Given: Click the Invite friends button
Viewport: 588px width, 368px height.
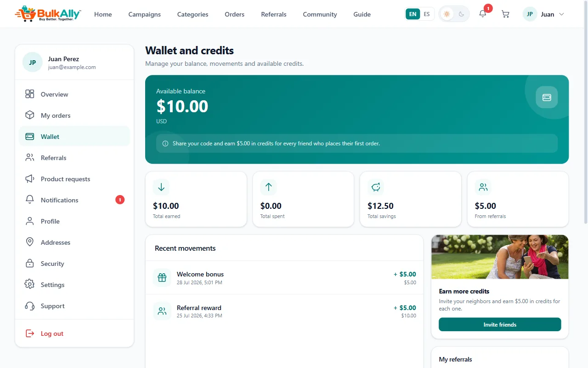Looking at the screenshot, I should (x=500, y=324).
